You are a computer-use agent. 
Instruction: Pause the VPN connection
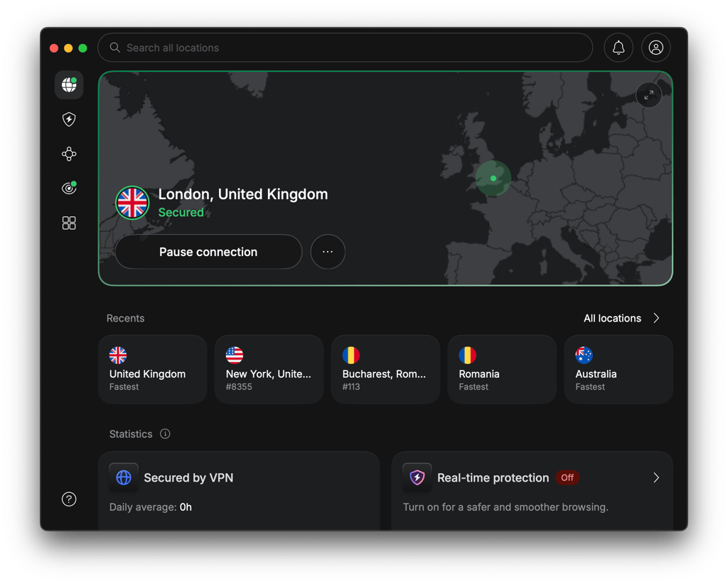click(208, 252)
